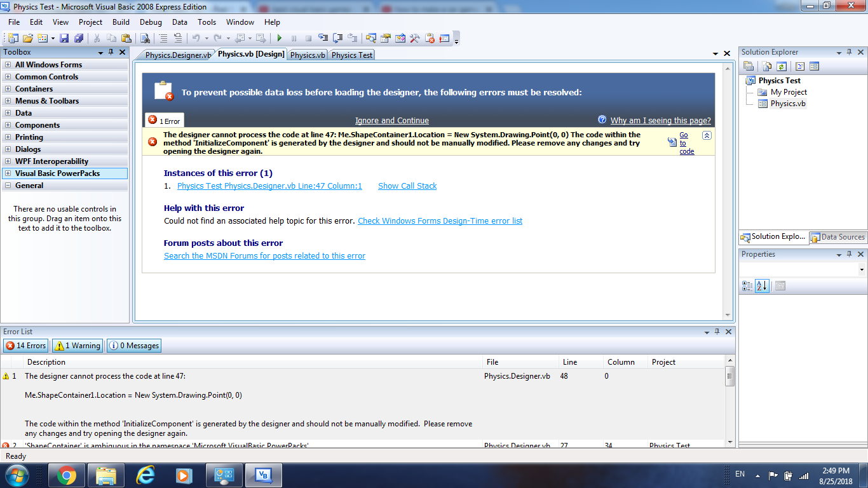Open the Error List from toolbar icon
The height and width of the screenshot is (488, 868).
click(x=430, y=38)
